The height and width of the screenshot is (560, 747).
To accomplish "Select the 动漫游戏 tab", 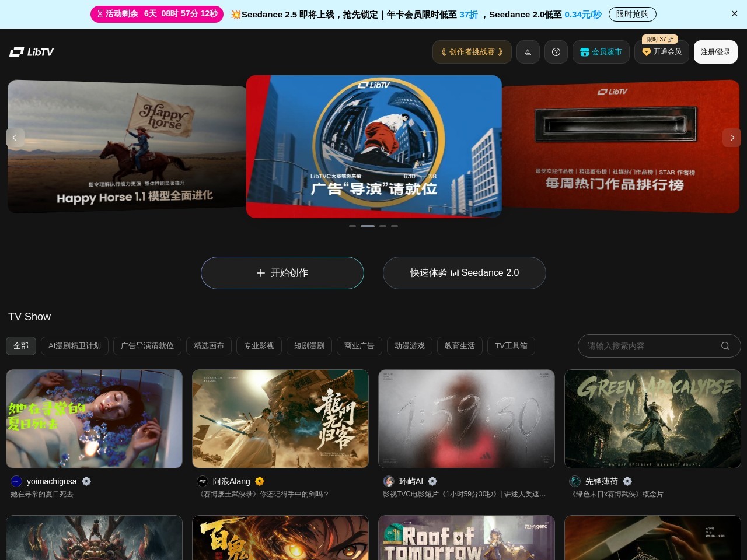I will (x=410, y=346).
